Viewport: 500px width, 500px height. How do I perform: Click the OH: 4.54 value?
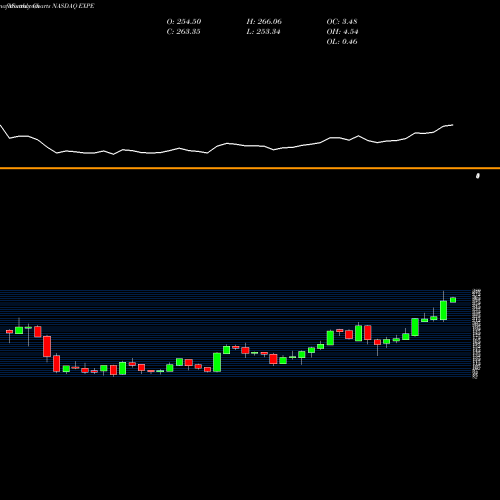[342, 32]
